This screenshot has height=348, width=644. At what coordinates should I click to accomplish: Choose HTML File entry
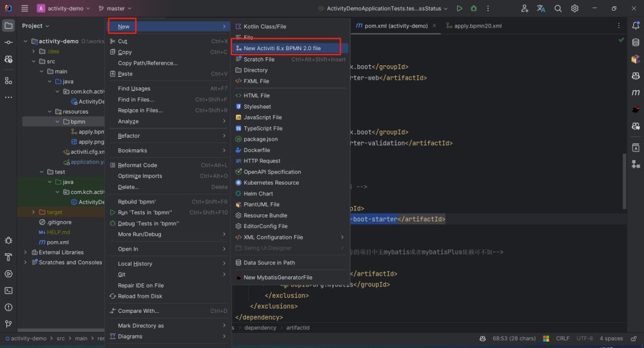[290, 95]
